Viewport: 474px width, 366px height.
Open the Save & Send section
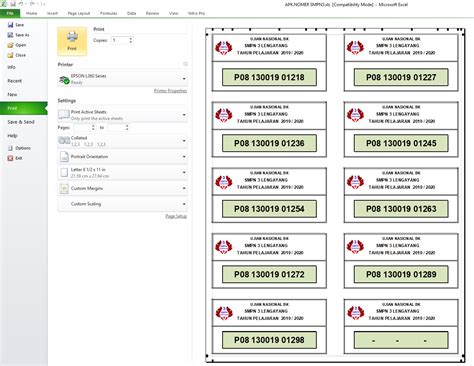pyautogui.click(x=21, y=122)
